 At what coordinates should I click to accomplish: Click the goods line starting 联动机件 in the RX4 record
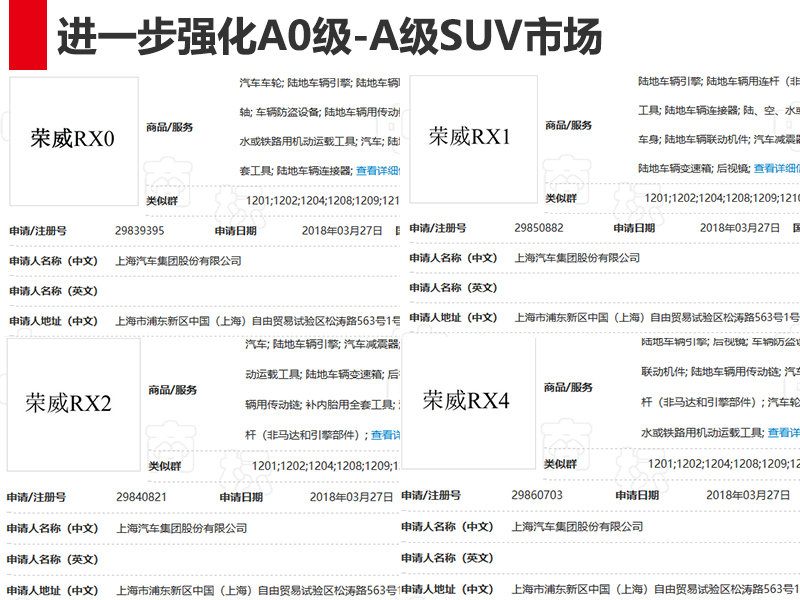720,372
